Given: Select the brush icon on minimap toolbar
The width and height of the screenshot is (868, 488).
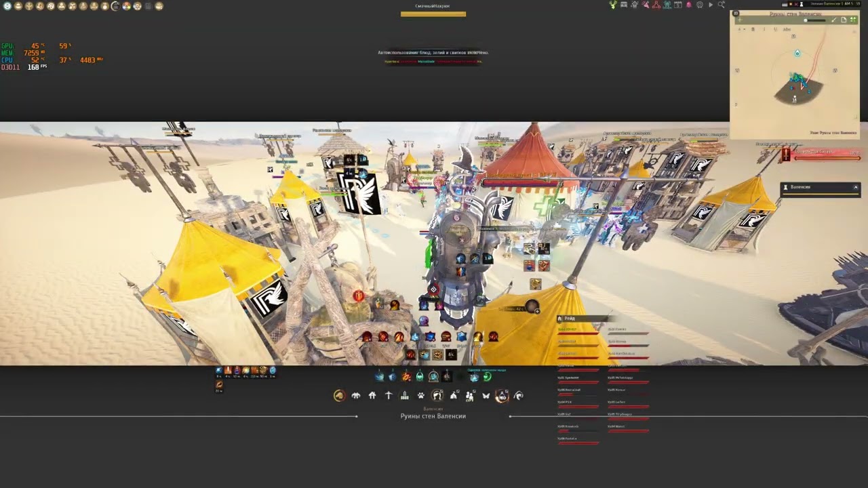Looking at the screenshot, I should click(834, 20).
